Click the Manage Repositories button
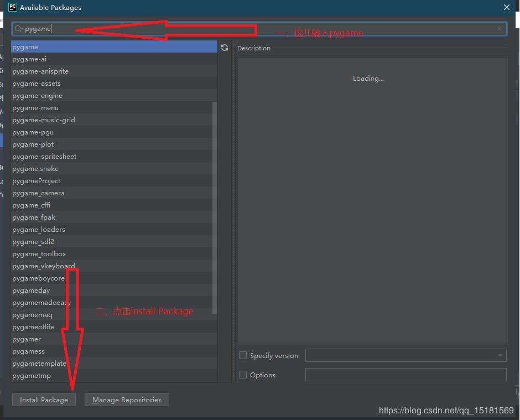This screenshot has height=420, width=520. coord(127,400)
